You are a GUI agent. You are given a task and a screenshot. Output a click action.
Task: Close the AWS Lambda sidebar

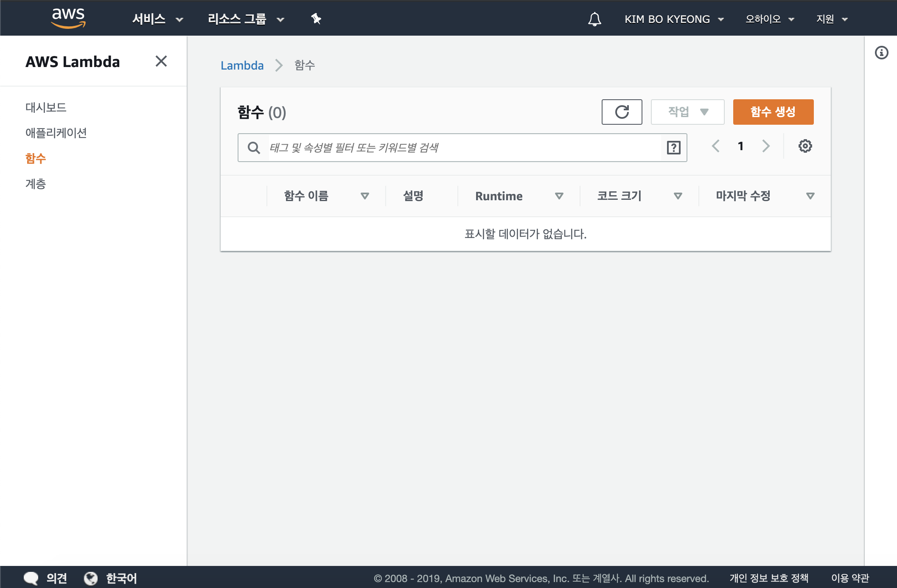pyautogui.click(x=161, y=61)
